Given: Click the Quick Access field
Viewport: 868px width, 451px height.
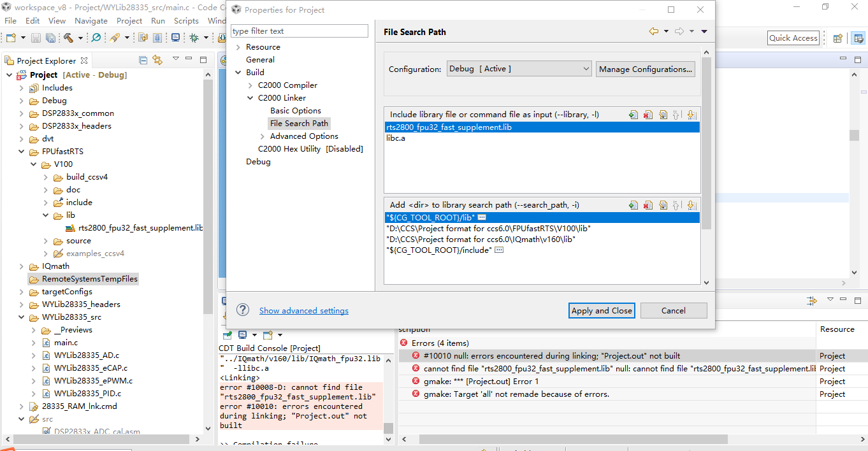Looking at the screenshot, I should (x=793, y=38).
